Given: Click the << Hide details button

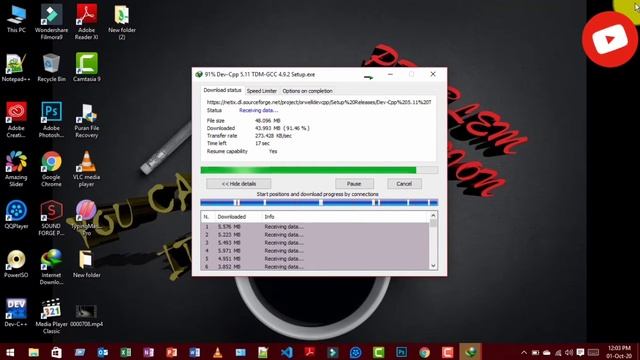Looking at the screenshot, I should coord(239,184).
